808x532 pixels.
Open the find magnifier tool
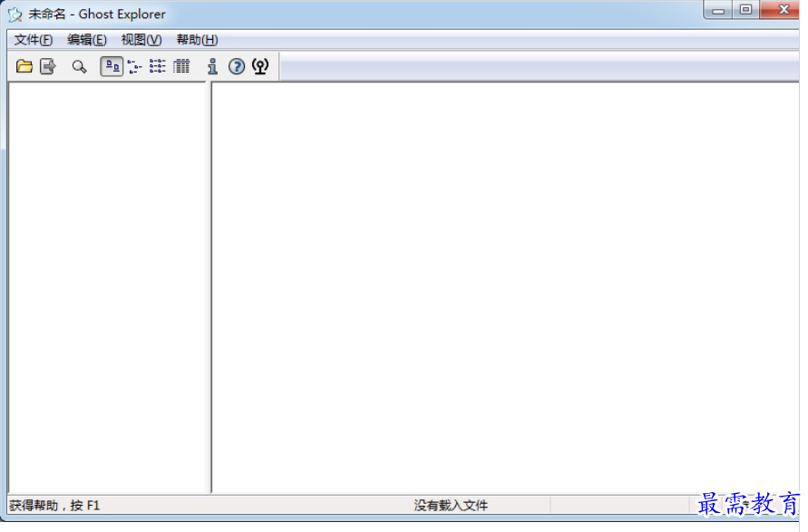[80, 66]
